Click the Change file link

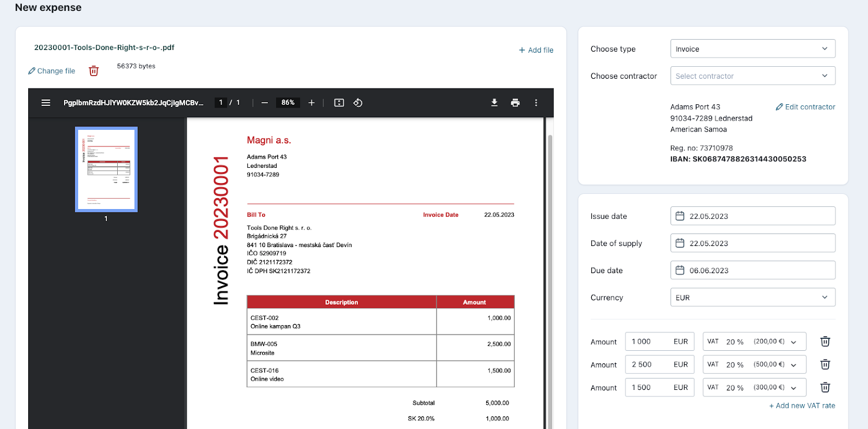coord(52,71)
